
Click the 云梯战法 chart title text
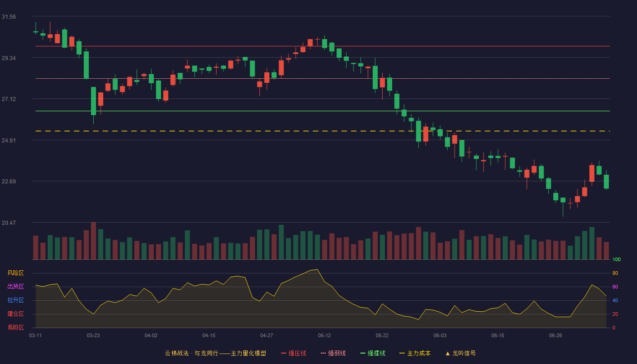177,353
